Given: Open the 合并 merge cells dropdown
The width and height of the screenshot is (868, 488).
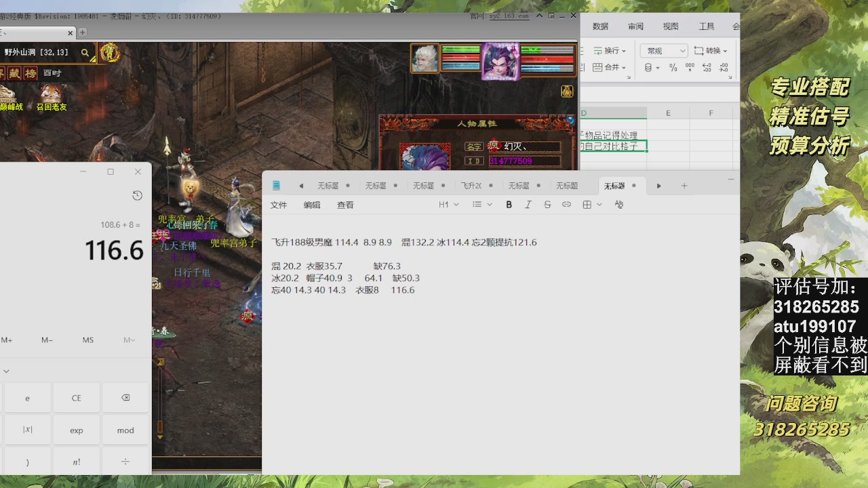Looking at the screenshot, I should [x=609, y=68].
